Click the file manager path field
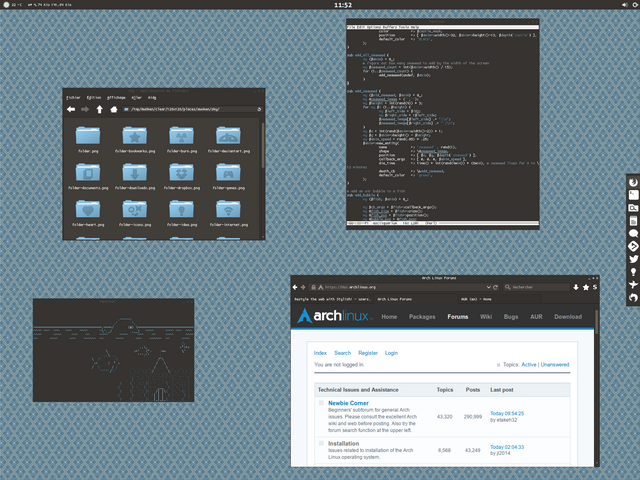 pos(192,109)
